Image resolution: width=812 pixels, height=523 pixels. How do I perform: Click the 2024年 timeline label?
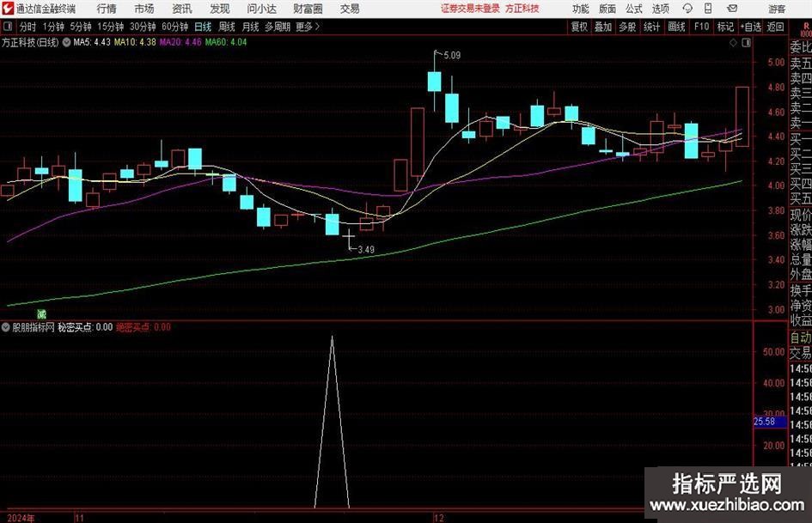21,518
